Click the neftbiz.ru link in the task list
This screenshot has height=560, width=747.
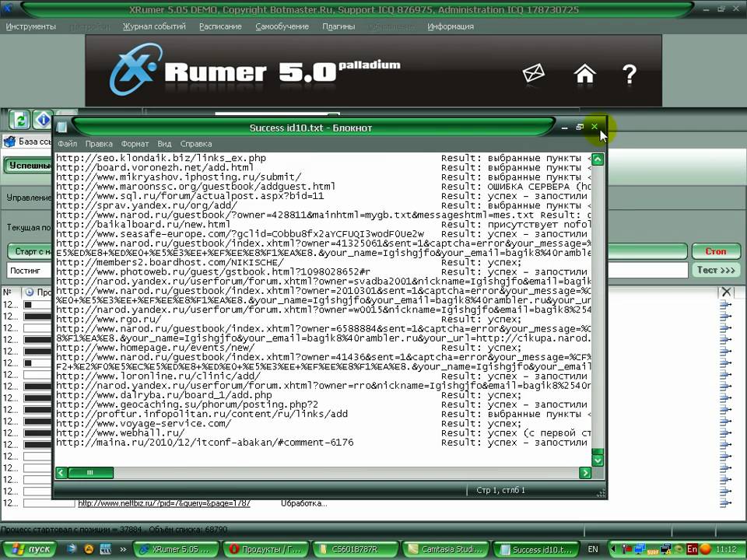(x=164, y=503)
